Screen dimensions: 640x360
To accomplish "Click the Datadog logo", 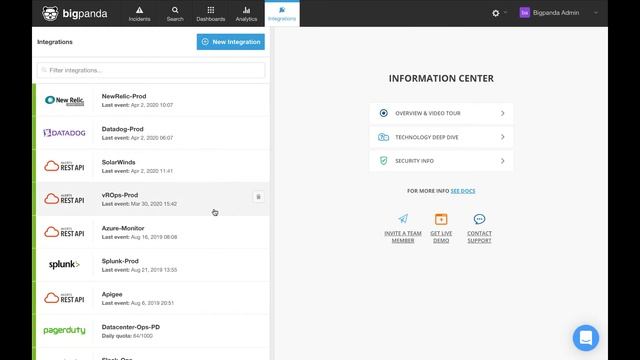I will tap(64, 133).
